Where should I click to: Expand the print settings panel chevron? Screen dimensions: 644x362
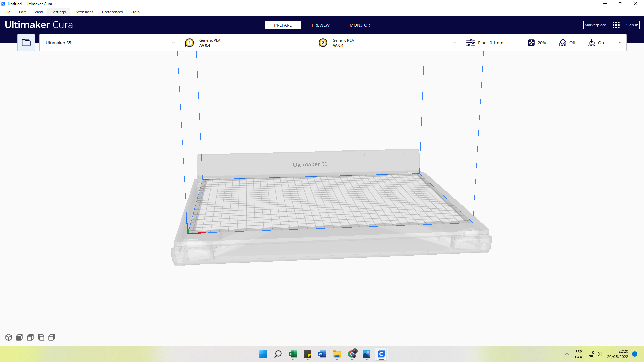pyautogui.click(x=620, y=43)
